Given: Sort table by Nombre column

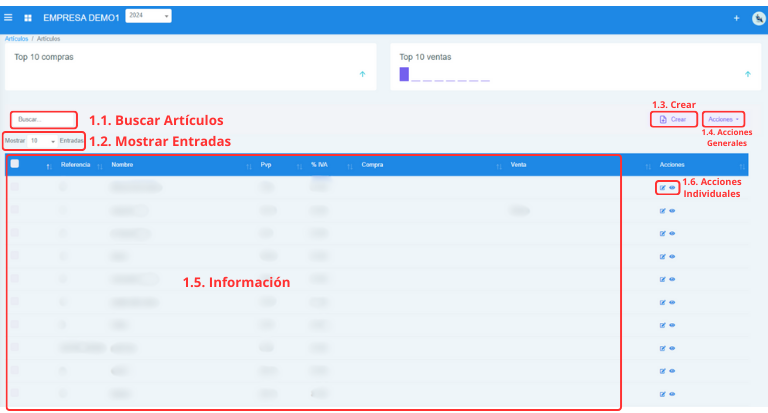Looking at the screenshot, I should (x=122, y=165).
